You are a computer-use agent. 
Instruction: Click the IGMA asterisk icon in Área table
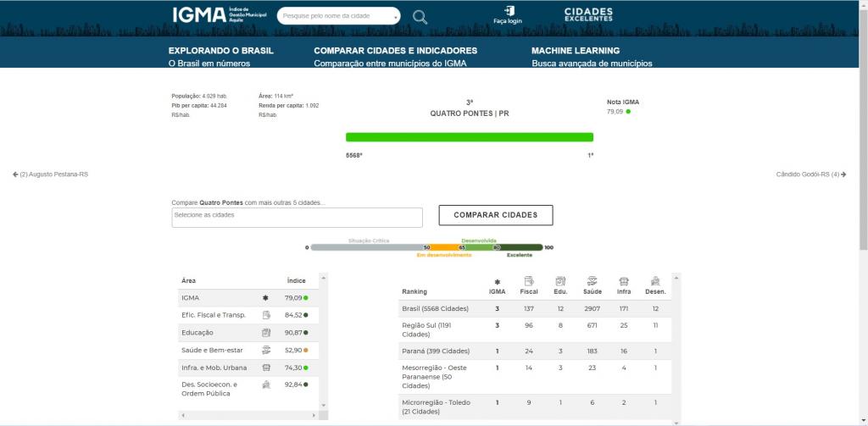pos(265,297)
